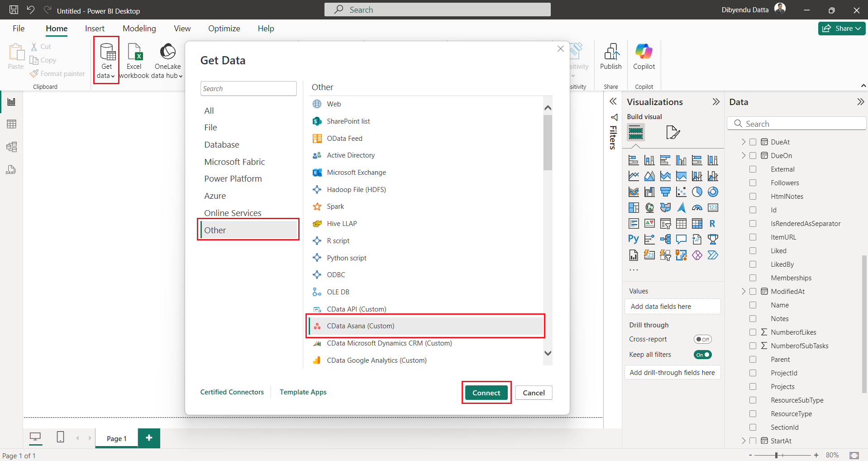Select the Online Services category
The width and height of the screenshot is (868, 461).
[x=233, y=213]
